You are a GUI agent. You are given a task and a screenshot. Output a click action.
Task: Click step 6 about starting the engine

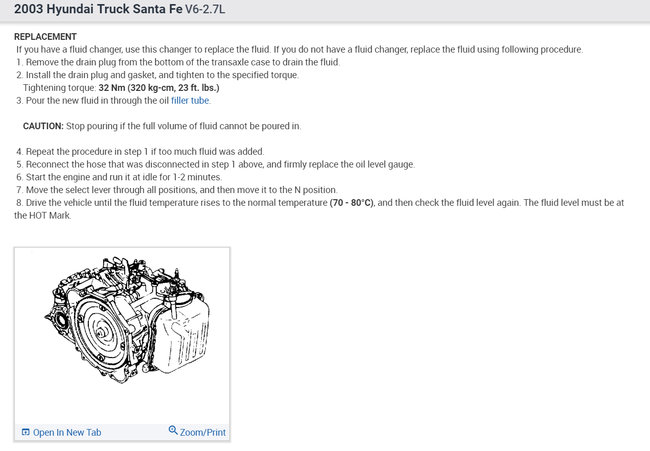coord(119,177)
